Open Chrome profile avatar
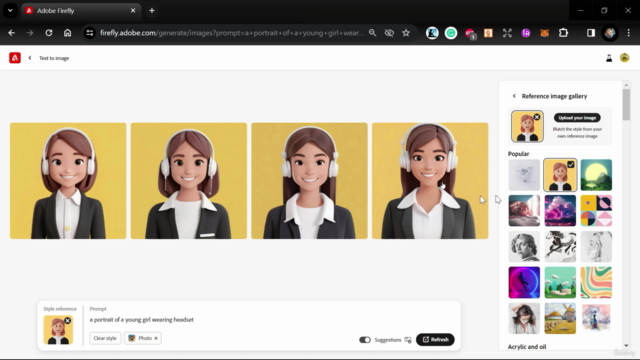Screen dimensions: 640x360 coord(610,33)
